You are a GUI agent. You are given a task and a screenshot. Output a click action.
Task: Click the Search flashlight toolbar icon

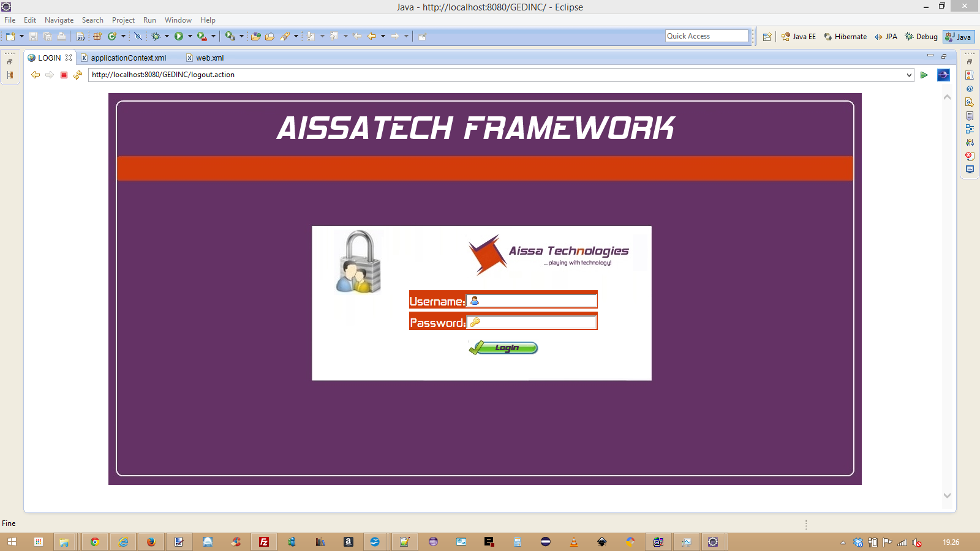[x=285, y=37]
